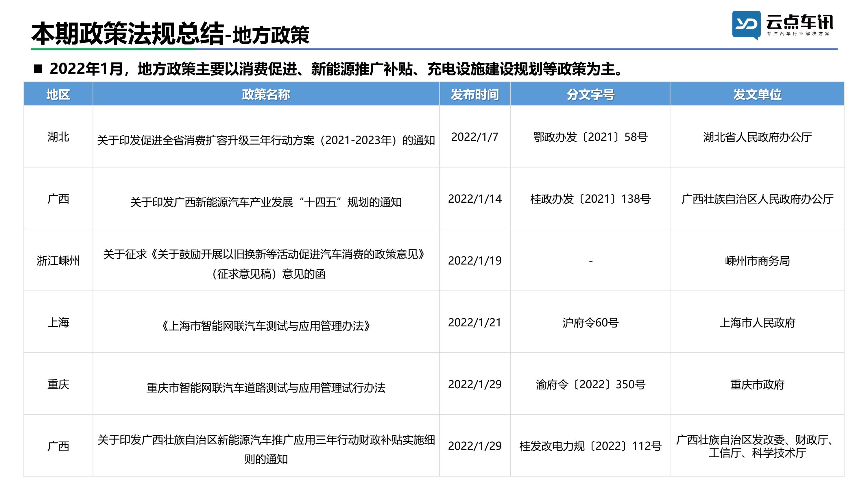The width and height of the screenshot is (868, 488).
Task: Click document number 沪府令60号
Action: [590, 323]
